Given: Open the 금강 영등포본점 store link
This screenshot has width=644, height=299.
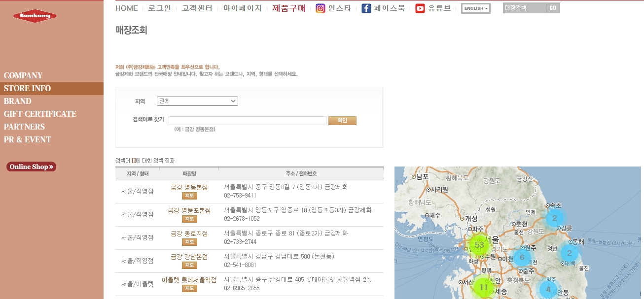Looking at the screenshot, I should 189,210.
